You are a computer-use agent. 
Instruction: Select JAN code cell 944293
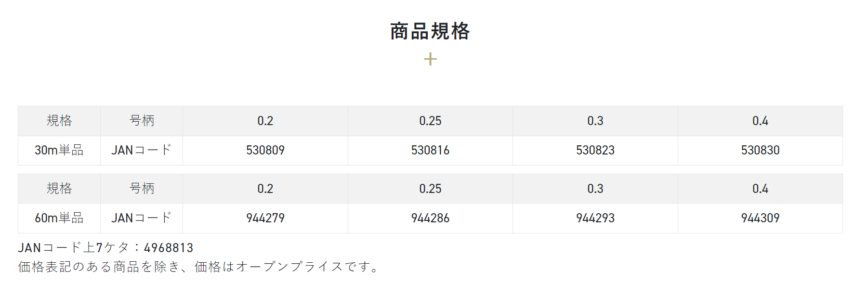595,218
